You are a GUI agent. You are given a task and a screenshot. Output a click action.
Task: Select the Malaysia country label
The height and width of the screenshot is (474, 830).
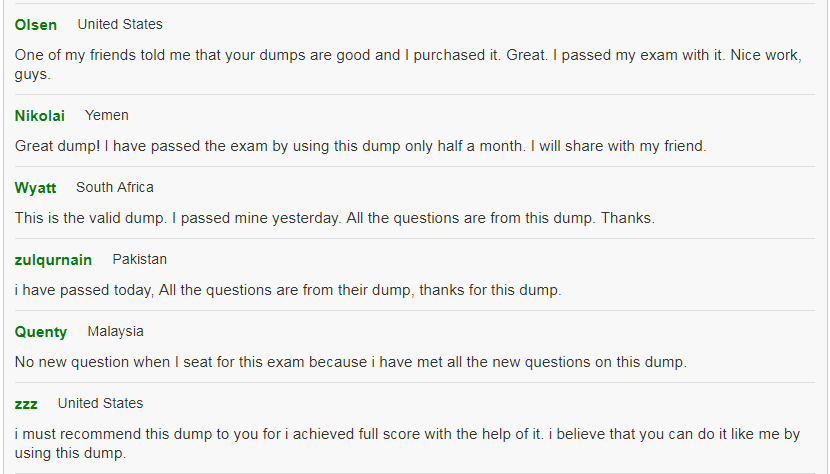[x=115, y=332]
